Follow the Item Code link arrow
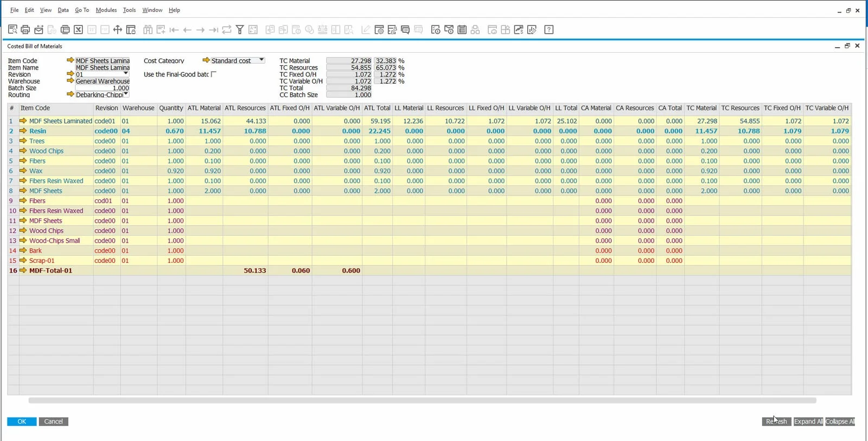868x441 pixels. (x=70, y=60)
